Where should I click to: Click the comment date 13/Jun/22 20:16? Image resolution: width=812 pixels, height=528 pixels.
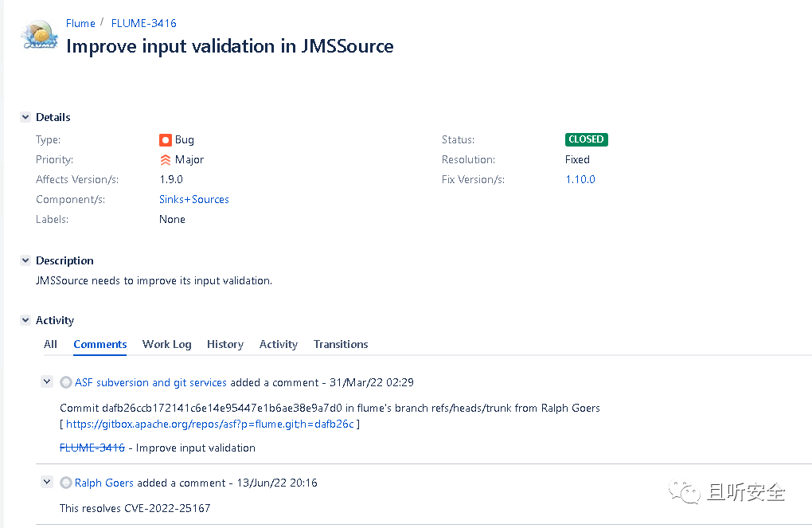click(x=277, y=483)
